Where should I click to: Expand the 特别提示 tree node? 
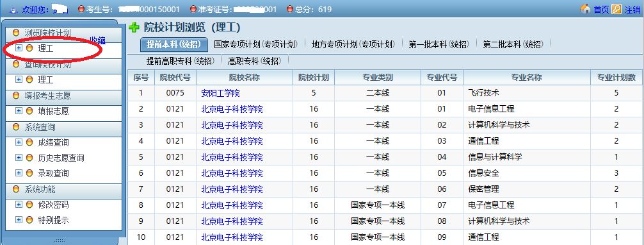19,220
